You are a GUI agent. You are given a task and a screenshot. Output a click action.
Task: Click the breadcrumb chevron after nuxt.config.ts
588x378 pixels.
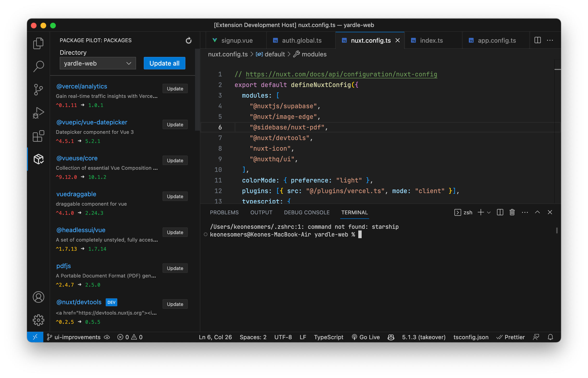tap(252, 54)
